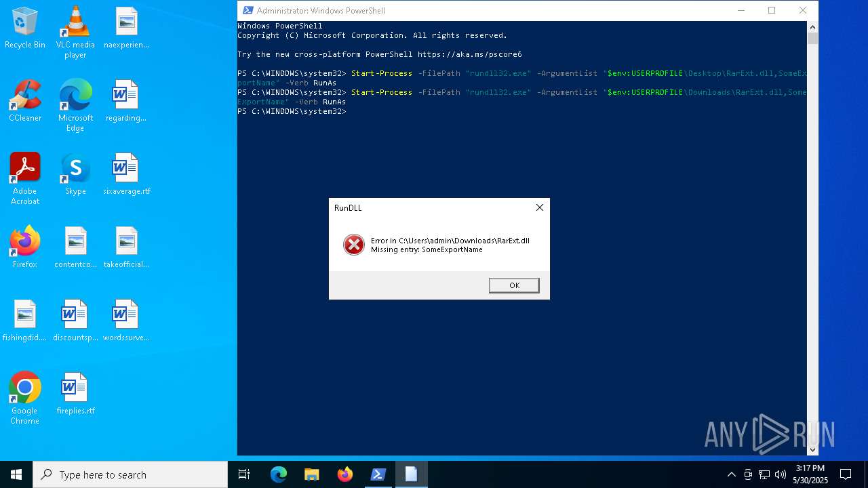This screenshot has height=488, width=868.
Task: Open Firefox from the taskbar
Action: click(x=345, y=474)
